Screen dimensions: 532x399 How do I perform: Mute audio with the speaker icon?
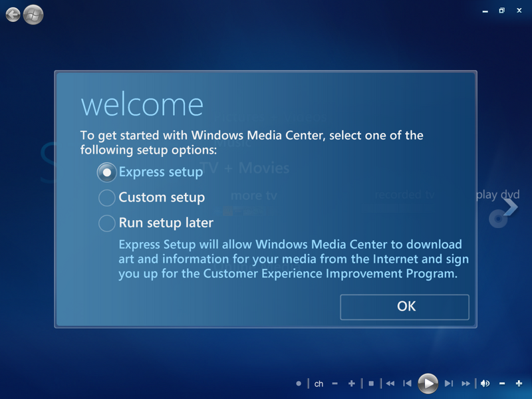(x=485, y=384)
